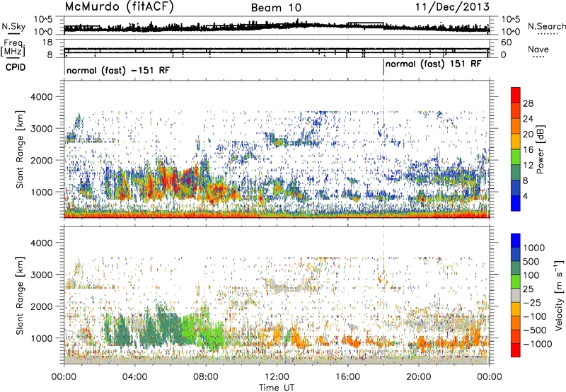The image size is (566, 392).
Task: Click the 12:00 time tick label
Action: pyautogui.click(x=277, y=377)
